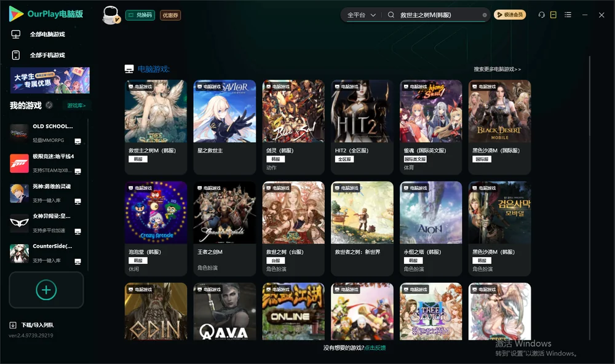Select 全部电脑游戏 in the sidebar
The image size is (615, 364).
(x=38, y=34)
